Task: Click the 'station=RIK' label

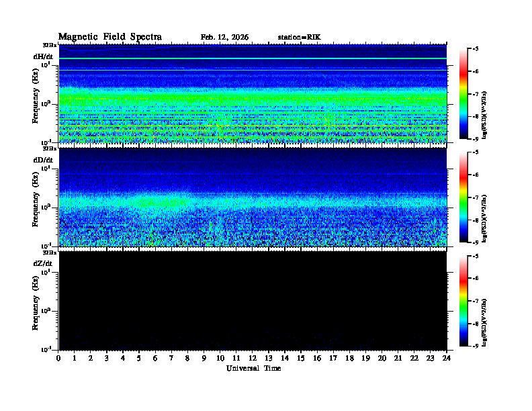Action: click(299, 38)
